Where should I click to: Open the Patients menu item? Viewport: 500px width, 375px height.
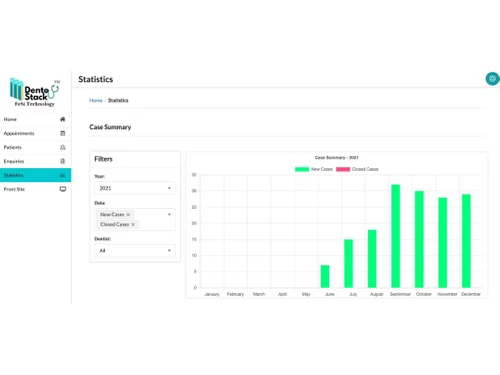click(x=35, y=147)
